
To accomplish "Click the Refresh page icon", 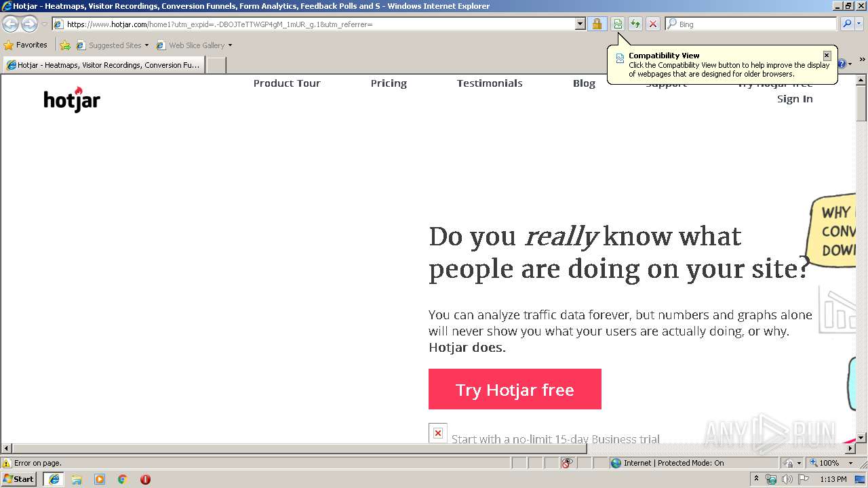I will tap(635, 24).
